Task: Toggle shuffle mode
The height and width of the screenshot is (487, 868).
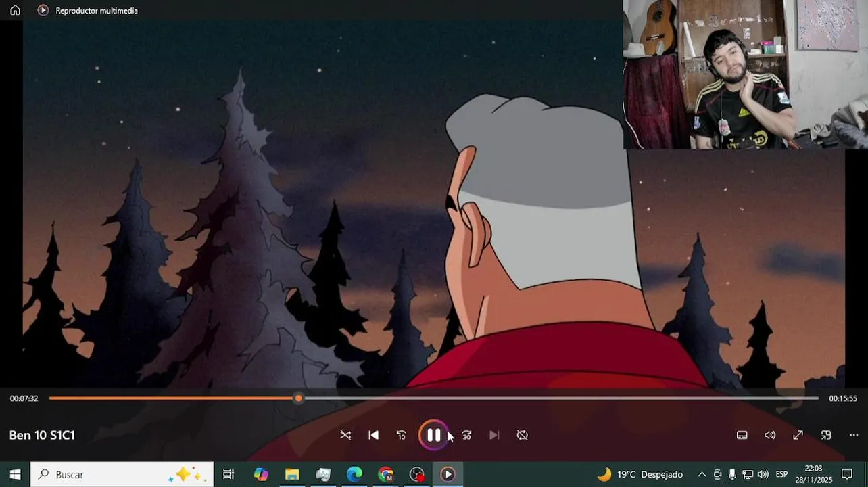Action: pos(345,435)
